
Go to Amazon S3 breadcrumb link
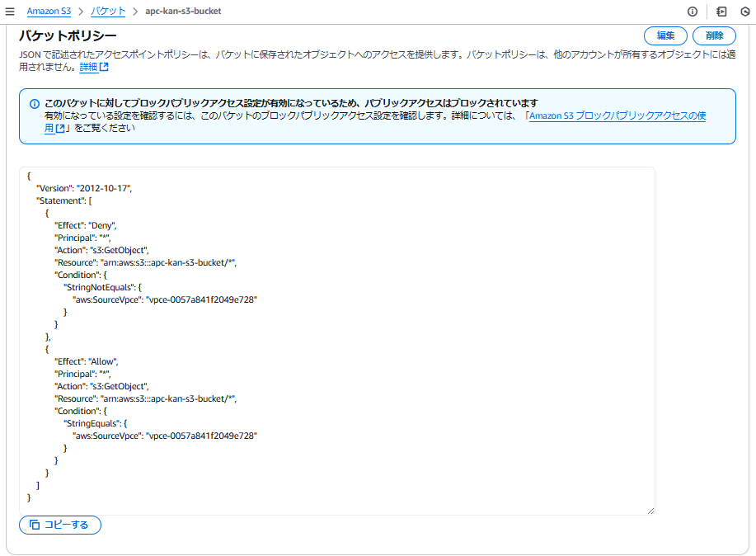coord(49,11)
